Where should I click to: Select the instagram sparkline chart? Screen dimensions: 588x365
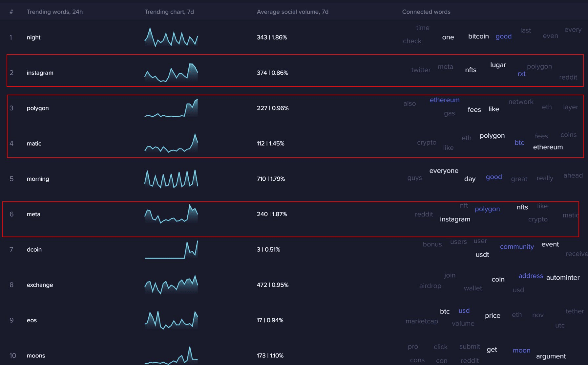[171, 72]
